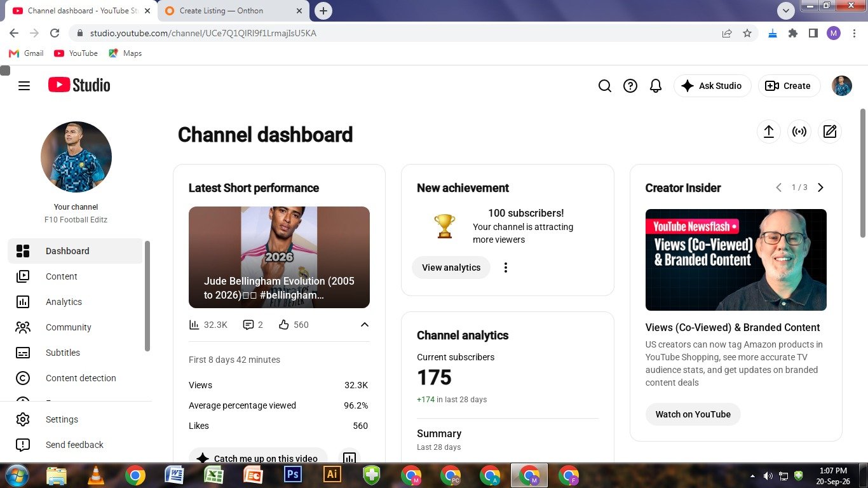Click the trophy achievement icon
Screen dimensions: 868x488
(445, 226)
